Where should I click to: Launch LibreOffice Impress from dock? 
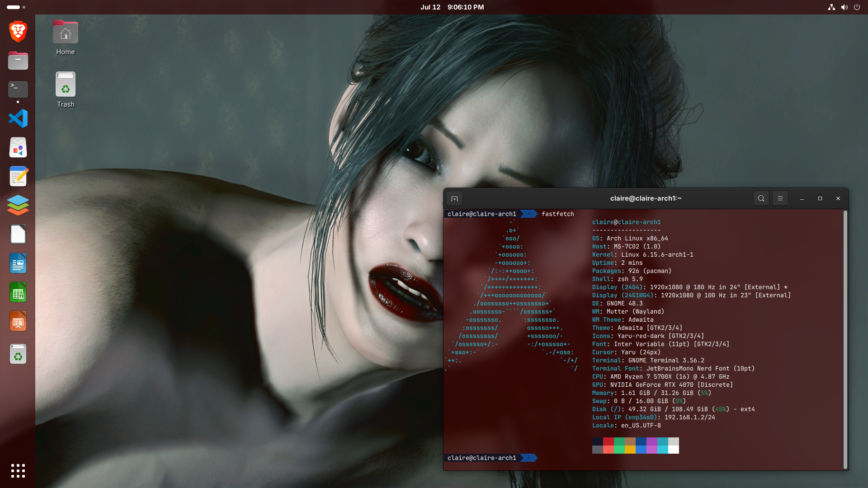pyautogui.click(x=18, y=321)
